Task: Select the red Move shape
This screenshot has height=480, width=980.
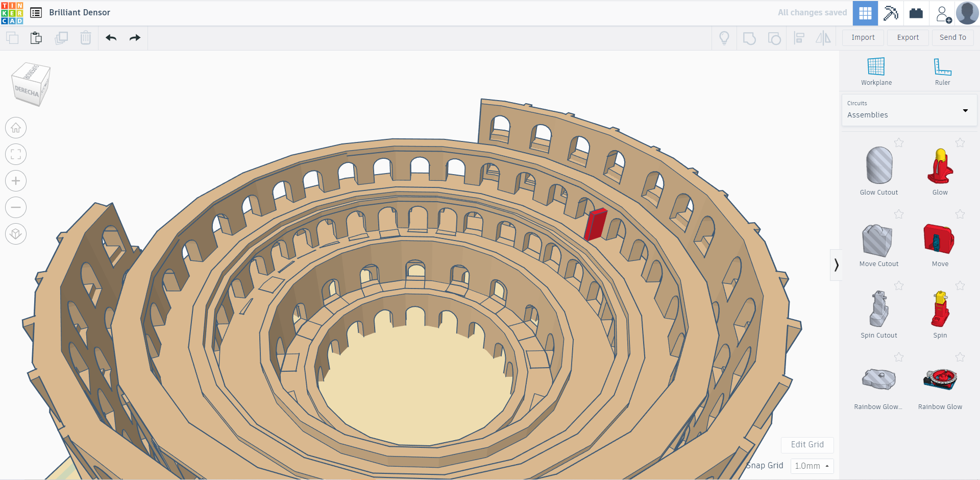Action: [x=940, y=239]
